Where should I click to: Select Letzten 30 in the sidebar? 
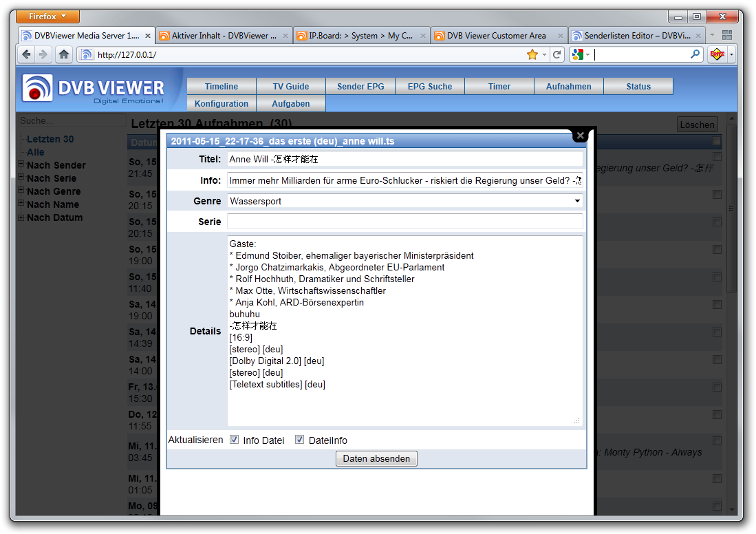coord(50,139)
